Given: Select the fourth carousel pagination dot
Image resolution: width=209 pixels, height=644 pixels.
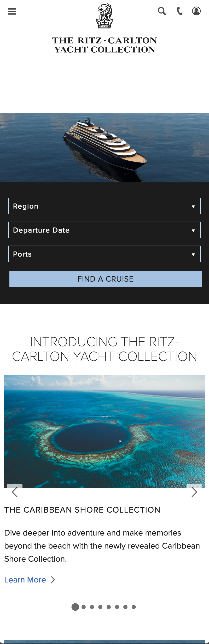Looking at the screenshot, I should pyautogui.click(x=100, y=607).
